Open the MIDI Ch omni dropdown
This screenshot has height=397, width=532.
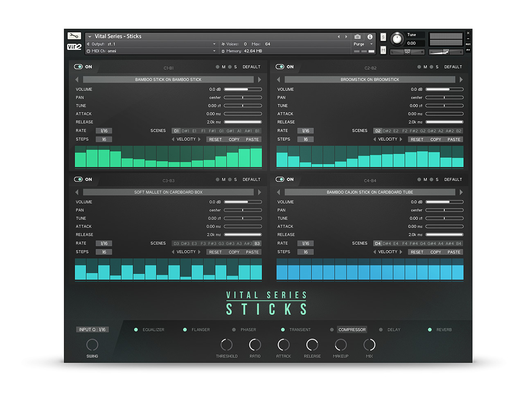(214, 51)
